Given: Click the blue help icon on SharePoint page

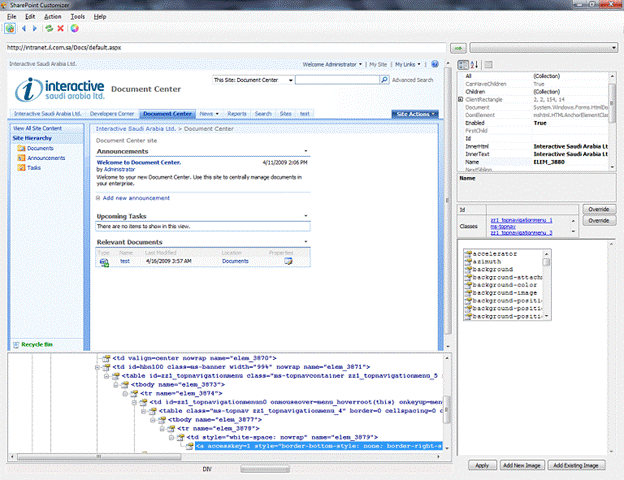Looking at the screenshot, I should coord(435,64).
